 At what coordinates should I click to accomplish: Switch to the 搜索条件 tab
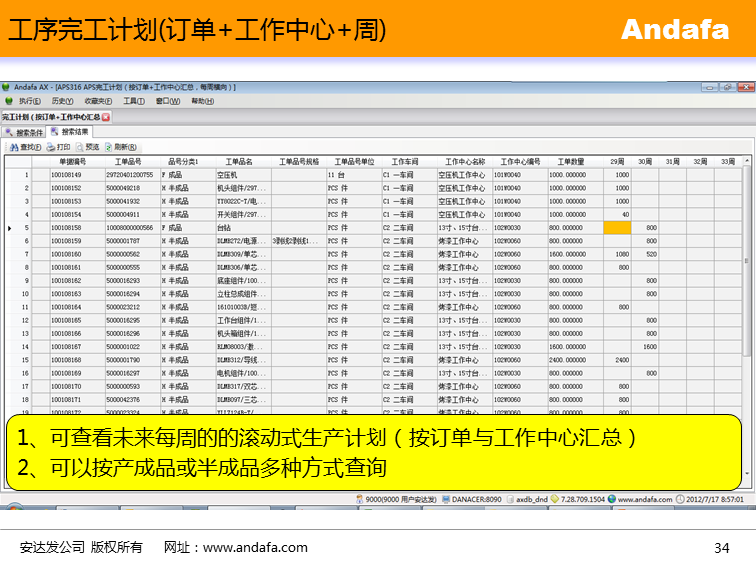tap(24, 132)
